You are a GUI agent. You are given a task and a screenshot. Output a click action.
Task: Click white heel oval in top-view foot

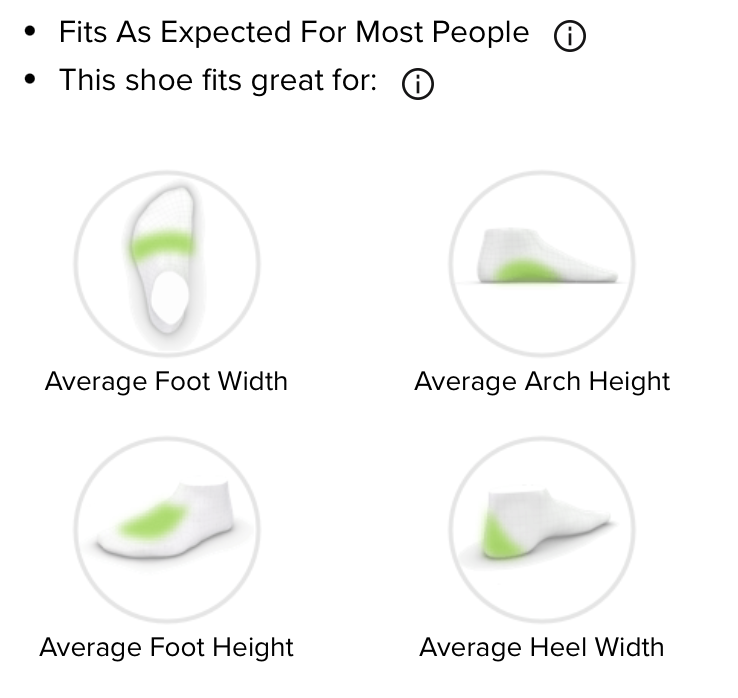pos(169,297)
